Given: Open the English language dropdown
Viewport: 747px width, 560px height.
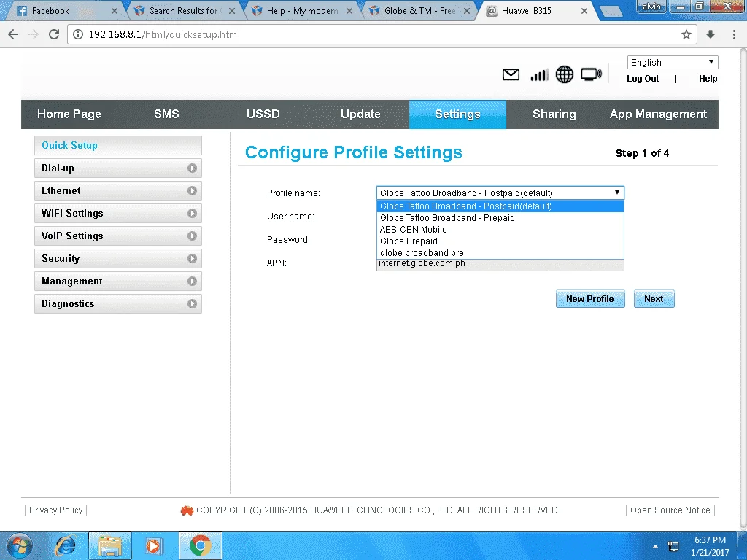Looking at the screenshot, I should pyautogui.click(x=672, y=63).
